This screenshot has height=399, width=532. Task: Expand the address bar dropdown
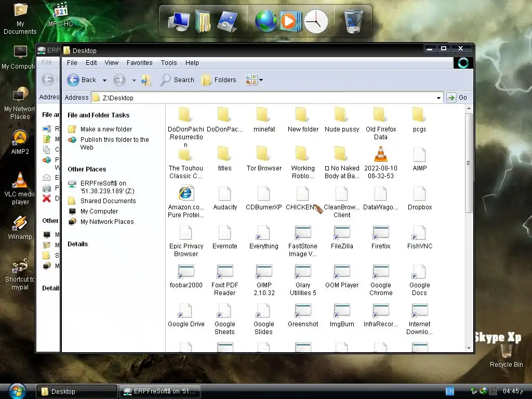(438, 98)
